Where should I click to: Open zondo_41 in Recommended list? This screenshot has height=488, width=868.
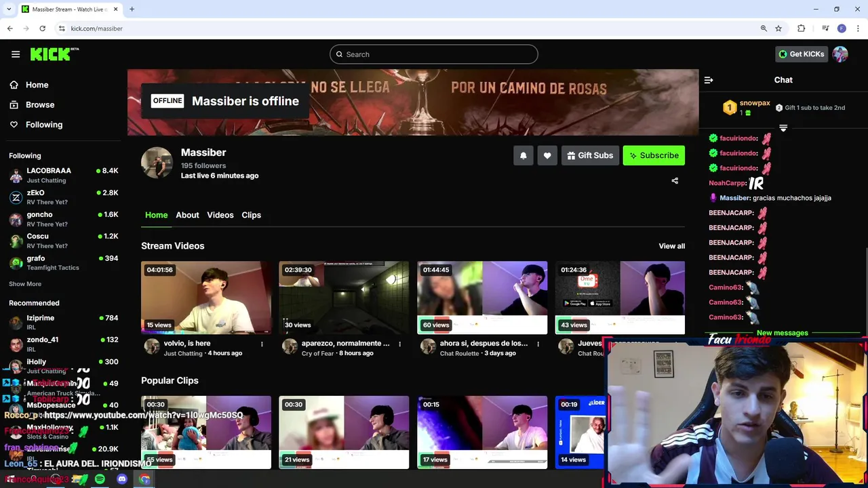(x=64, y=344)
